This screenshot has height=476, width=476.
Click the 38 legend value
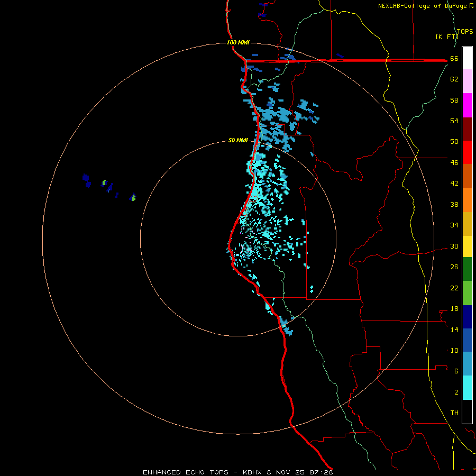pyautogui.click(x=454, y=204)
